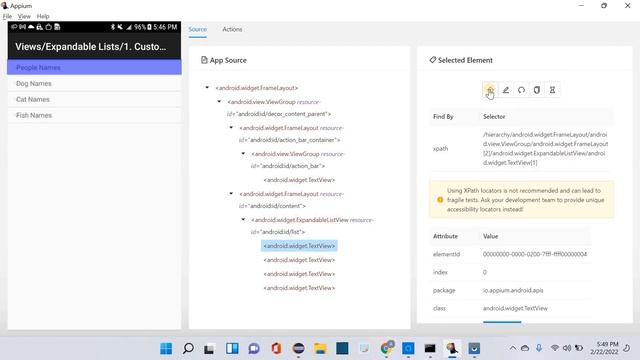
Task: Click the Attribute column header
Action: pyautogui.click(x=445, y=236)
